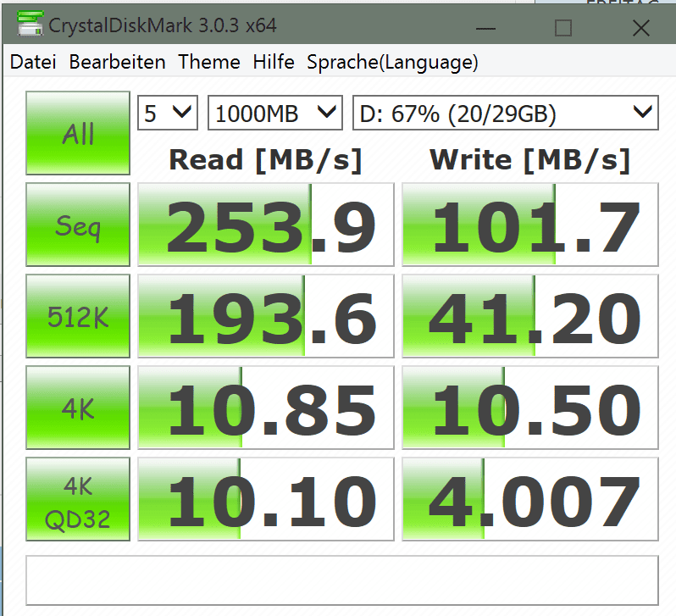The width and height of the screenshot is (676, 616).
Task: Run all benchmarks with the All button
Action: point(78,133)
